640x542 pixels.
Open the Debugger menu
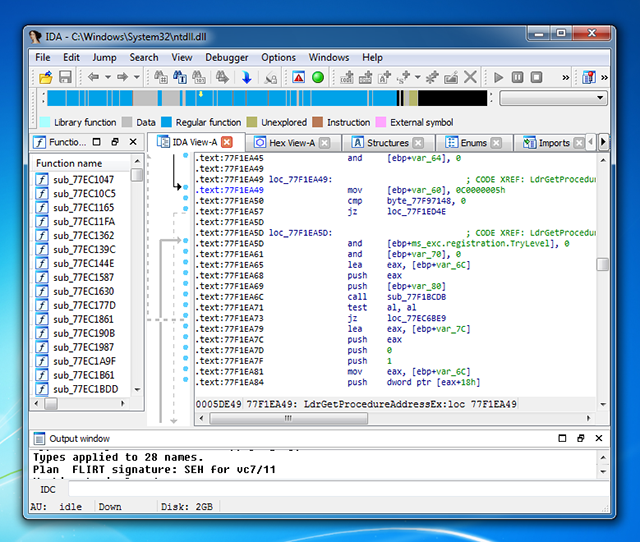point(227,57)
